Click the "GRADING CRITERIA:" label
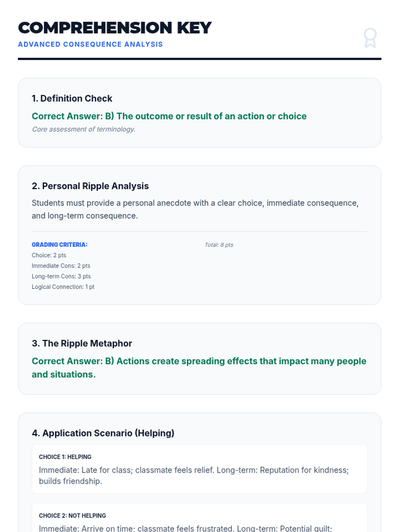The width and height of the screenshot is (399, 532). (60, 245)
